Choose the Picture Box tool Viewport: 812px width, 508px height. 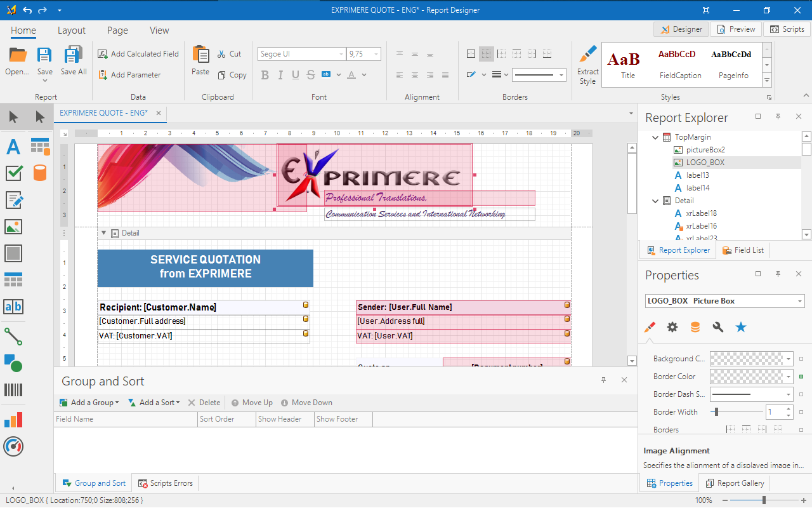pos(13,226)
